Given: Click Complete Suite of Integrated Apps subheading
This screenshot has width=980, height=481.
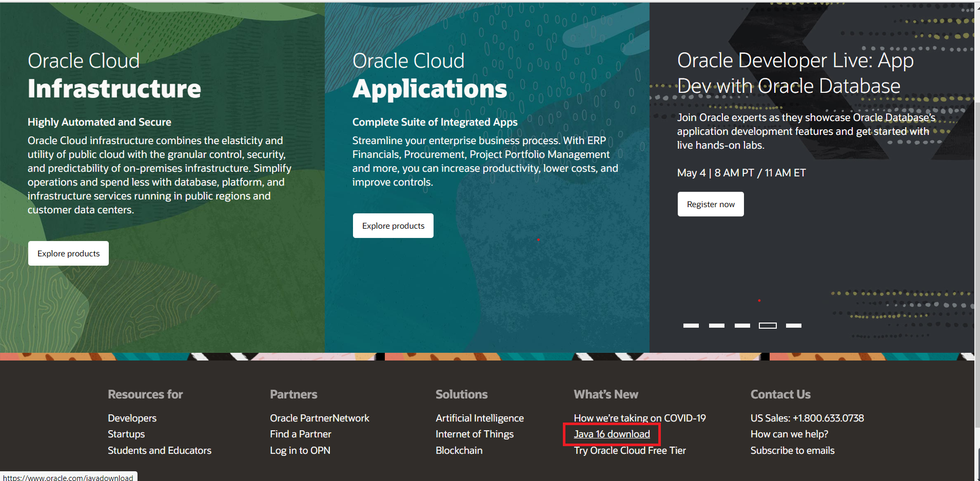Looking at the screenshot, I should tap(435, 122).
